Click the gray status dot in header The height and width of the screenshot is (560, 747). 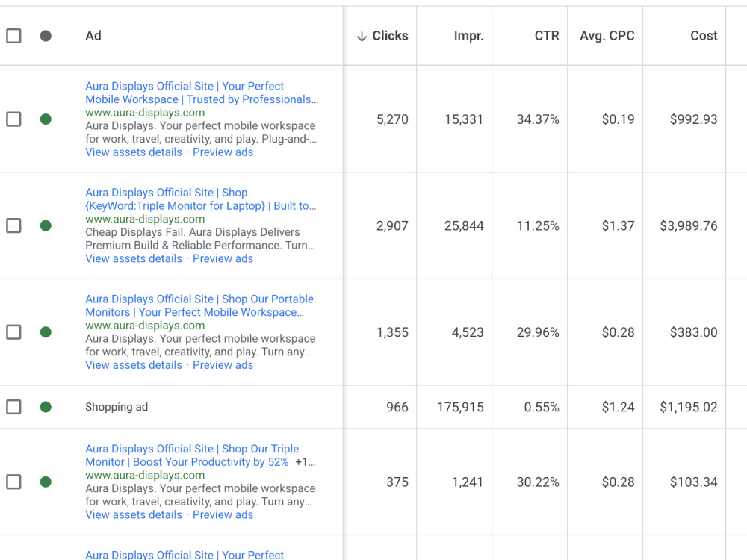(x=46, y=36)
